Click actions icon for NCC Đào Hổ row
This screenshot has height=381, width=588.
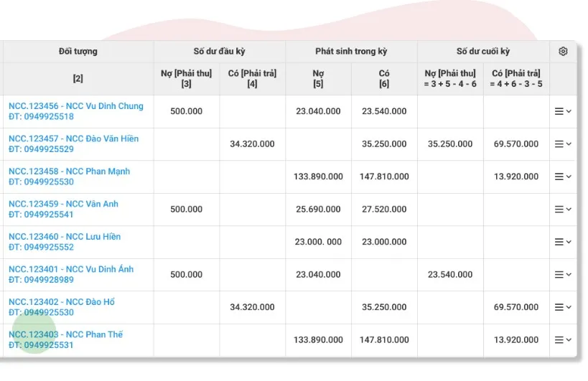tap(563, 307)
